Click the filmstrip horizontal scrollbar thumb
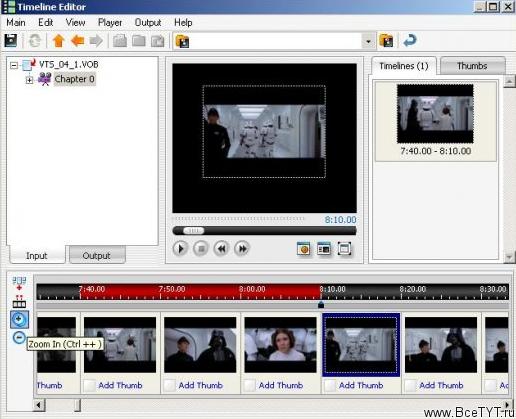This screenshot has height=419, width=516. click(x=77, y=405)
